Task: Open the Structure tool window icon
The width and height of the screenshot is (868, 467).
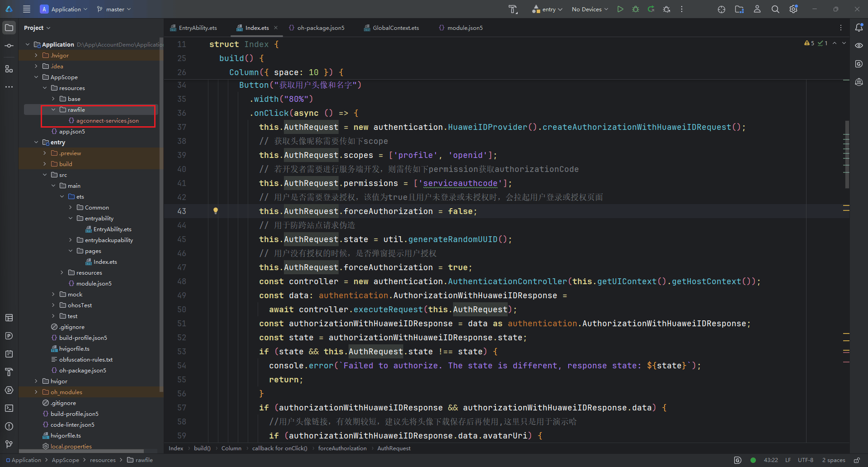Action: (x=9, y=69)
